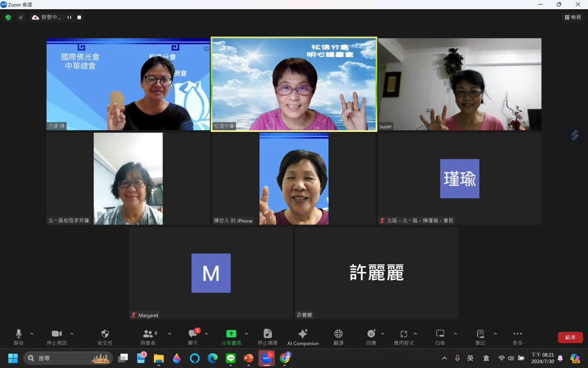Pause the cloud recording
This screenshot has width=588, height=368.
[x=69, y=17]
